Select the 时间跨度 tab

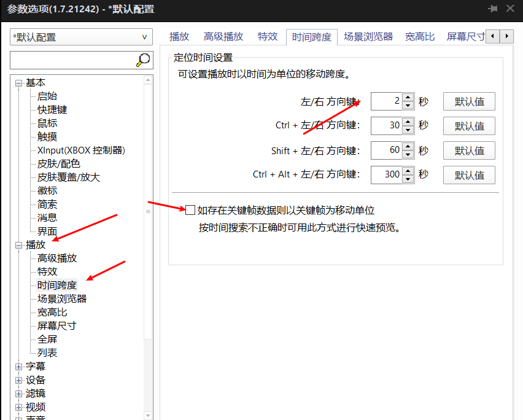click(312, 37)
